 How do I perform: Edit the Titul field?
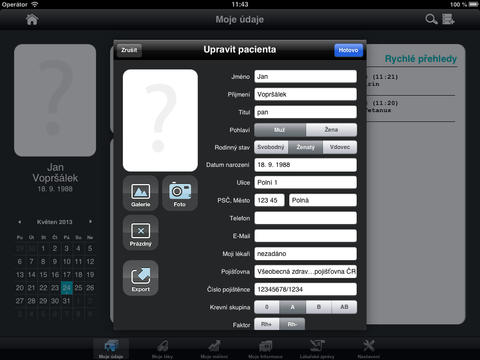[306, 112]
